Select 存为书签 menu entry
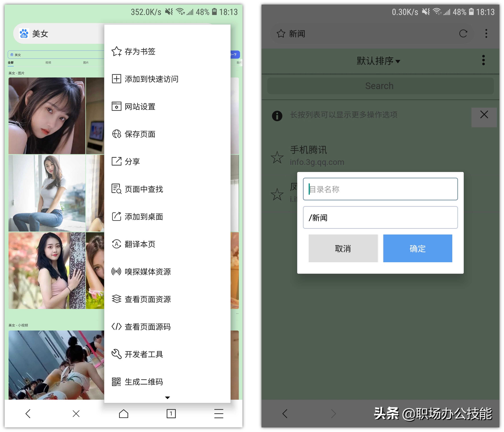 point(140,51)
